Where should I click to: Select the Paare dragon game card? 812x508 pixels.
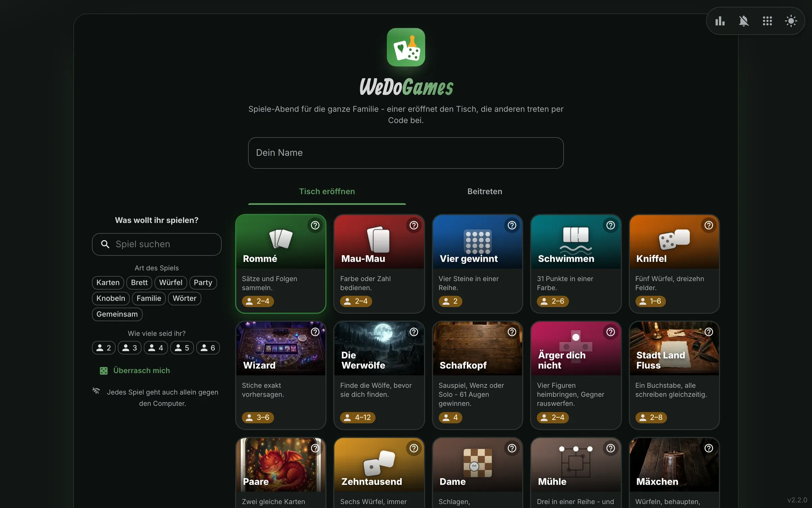[x=281, y=473]
